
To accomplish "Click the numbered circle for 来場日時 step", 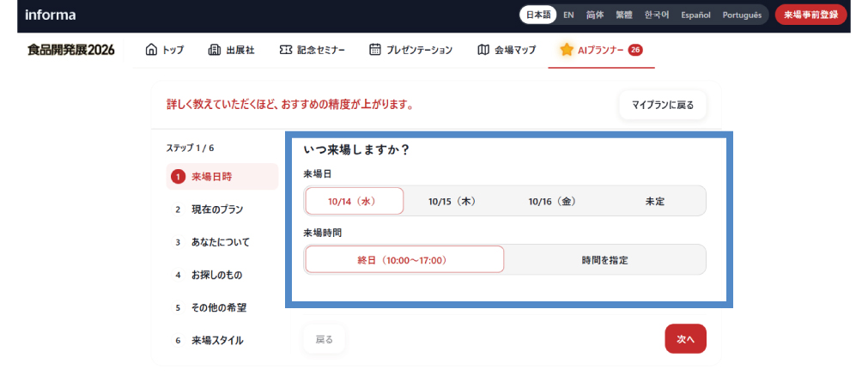I will [178, 177].
